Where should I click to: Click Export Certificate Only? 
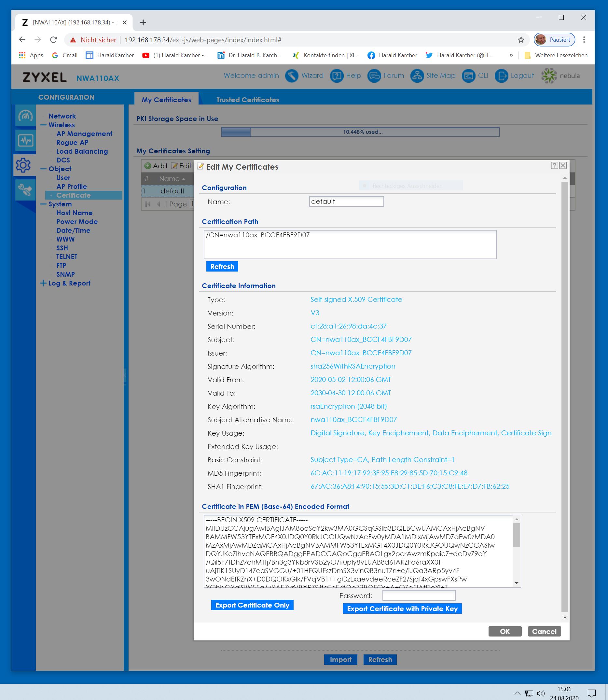coord(252,605)
